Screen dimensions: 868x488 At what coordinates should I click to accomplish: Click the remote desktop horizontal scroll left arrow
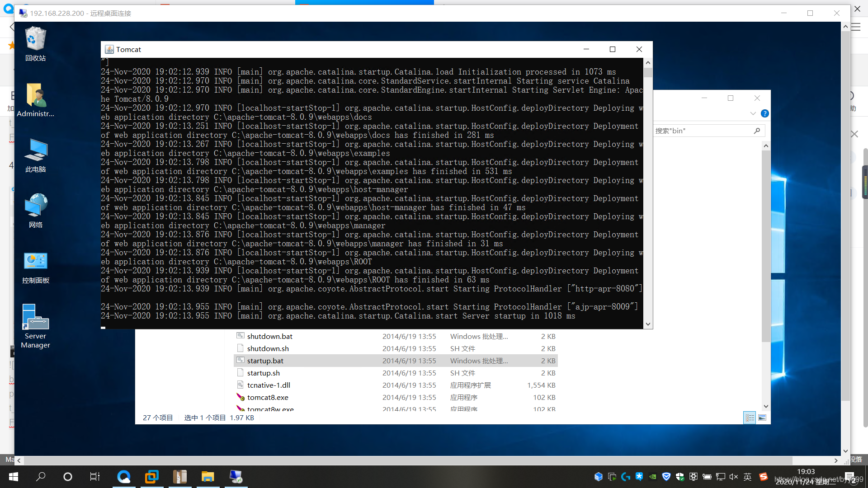coord(19,460)
